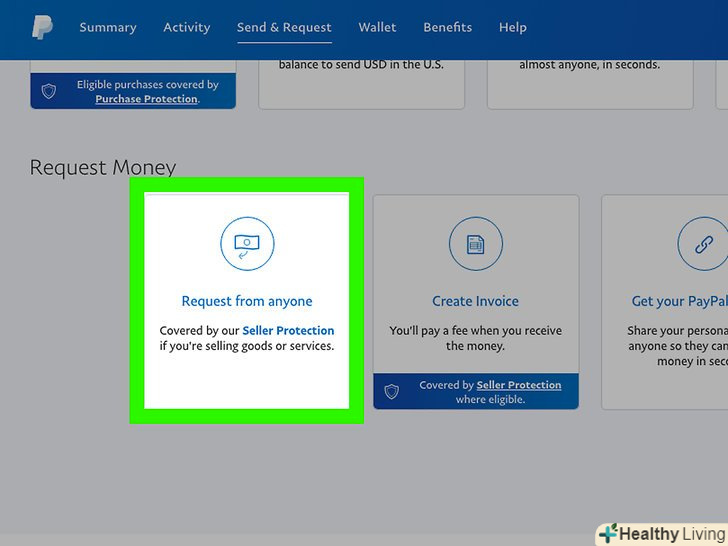Open the Create Invoice link

[475, 301]
